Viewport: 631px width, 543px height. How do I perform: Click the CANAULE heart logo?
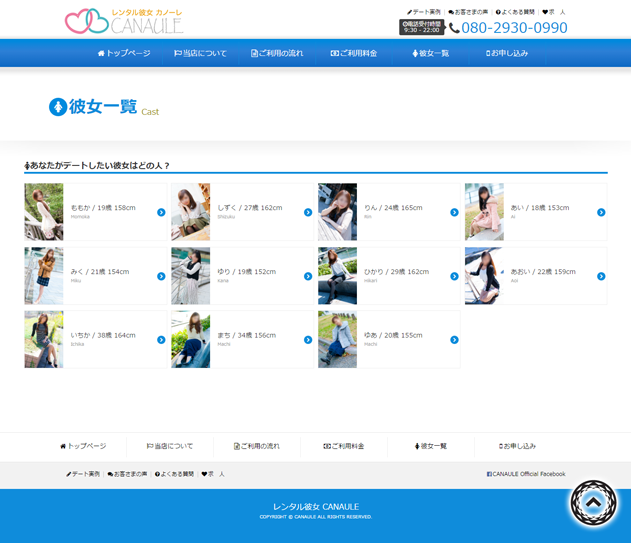123,20
